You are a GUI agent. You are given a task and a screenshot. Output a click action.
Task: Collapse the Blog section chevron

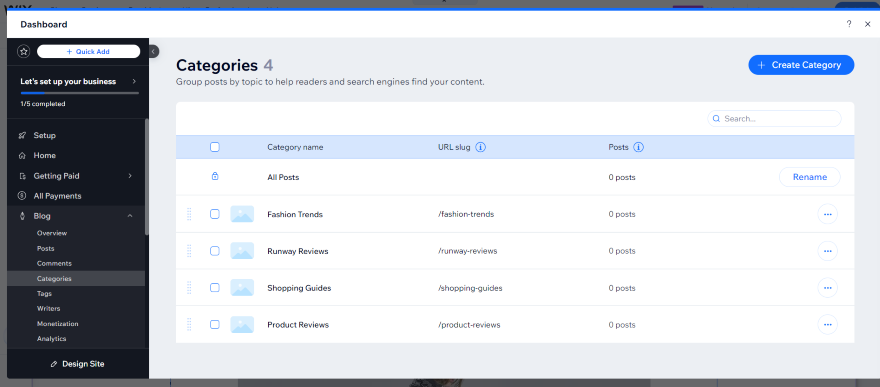click(130, 216)
